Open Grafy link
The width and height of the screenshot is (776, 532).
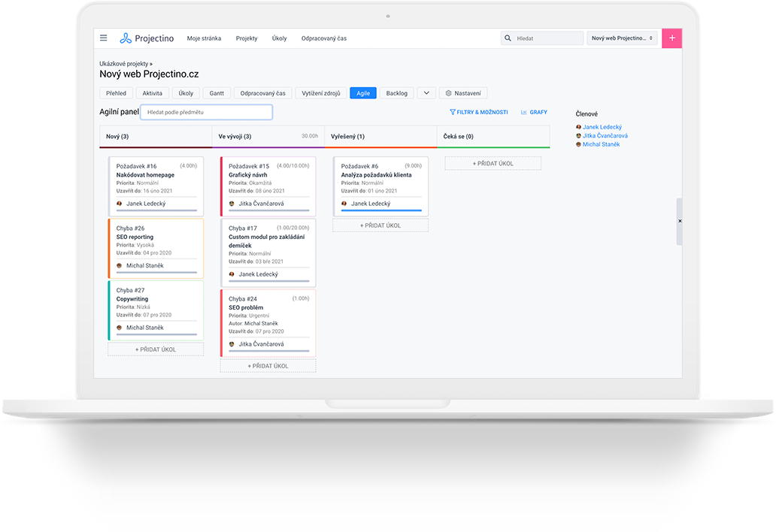534,112
